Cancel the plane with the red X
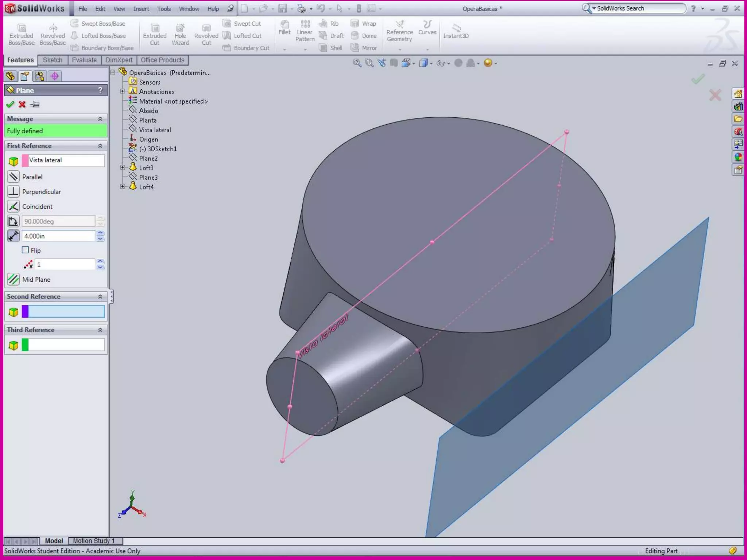This screenshot has height=560, width=747. tap(22, 105)
